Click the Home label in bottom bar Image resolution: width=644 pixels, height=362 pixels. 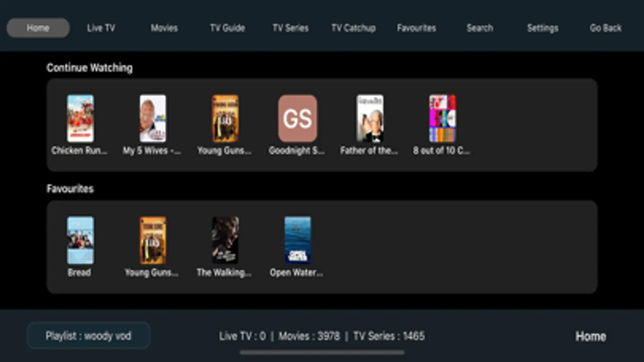pos(590,336)
